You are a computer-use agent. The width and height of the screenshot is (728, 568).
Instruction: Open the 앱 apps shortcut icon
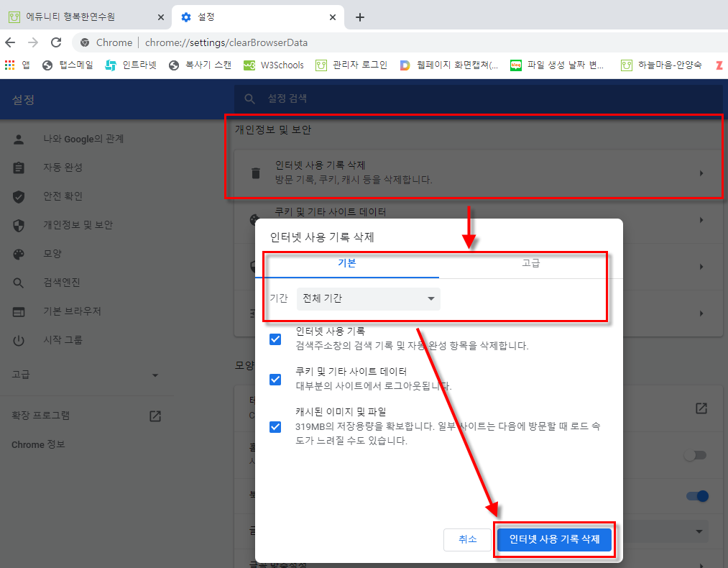point(10,65)
